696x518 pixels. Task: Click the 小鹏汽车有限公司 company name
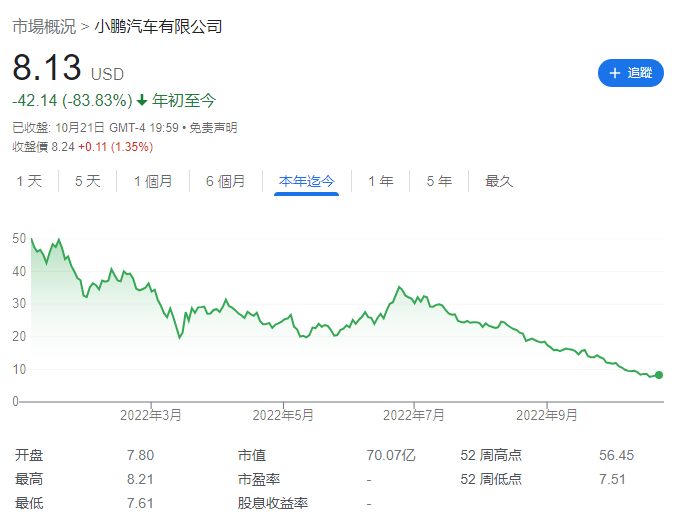coord(158,27)
